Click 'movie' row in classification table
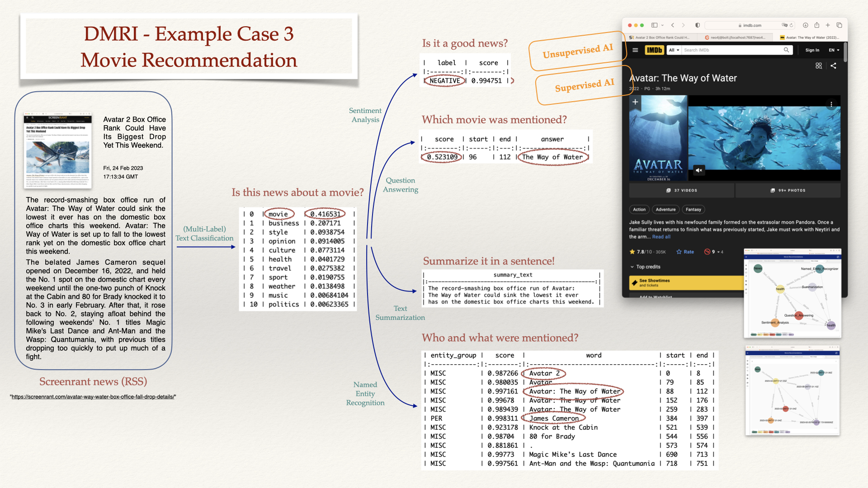The width and height of the screenshot is (868, 488). pos(298,214)
